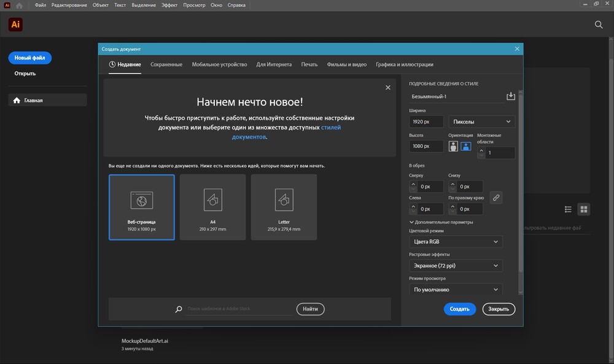The height and width of the screenshot is (364, 614).
Task: Toggle the bleed link chain icon
Action: pyautogui.click(x=495, y=198)
